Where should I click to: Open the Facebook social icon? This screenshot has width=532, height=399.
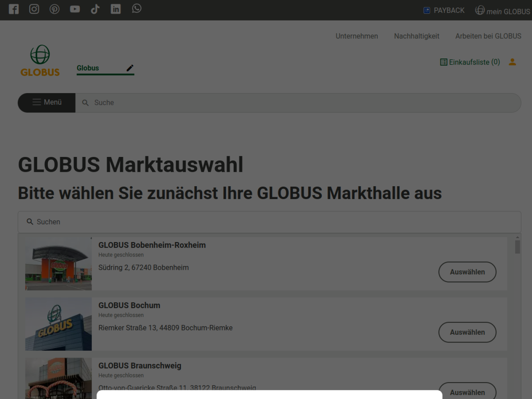pos(14,9)
